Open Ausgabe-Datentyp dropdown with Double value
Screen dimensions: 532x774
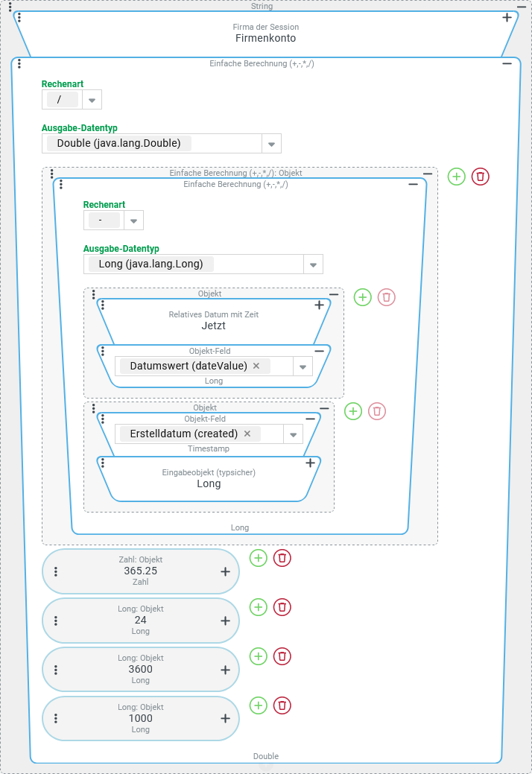(x=271, y=144)
